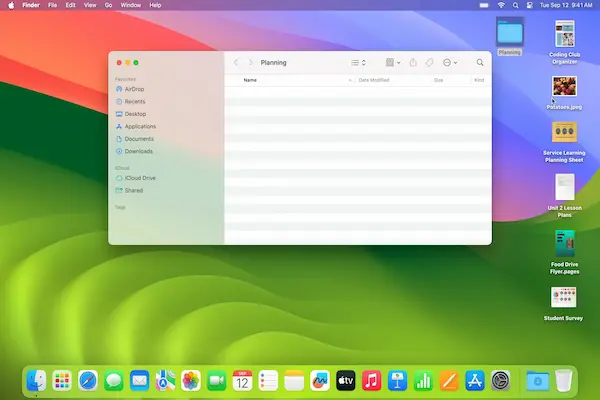Sort by Date Modified column header
Image resolution: width=600 pixels, height=400 pixels.
pyautogui.click(x=374, y=80)
